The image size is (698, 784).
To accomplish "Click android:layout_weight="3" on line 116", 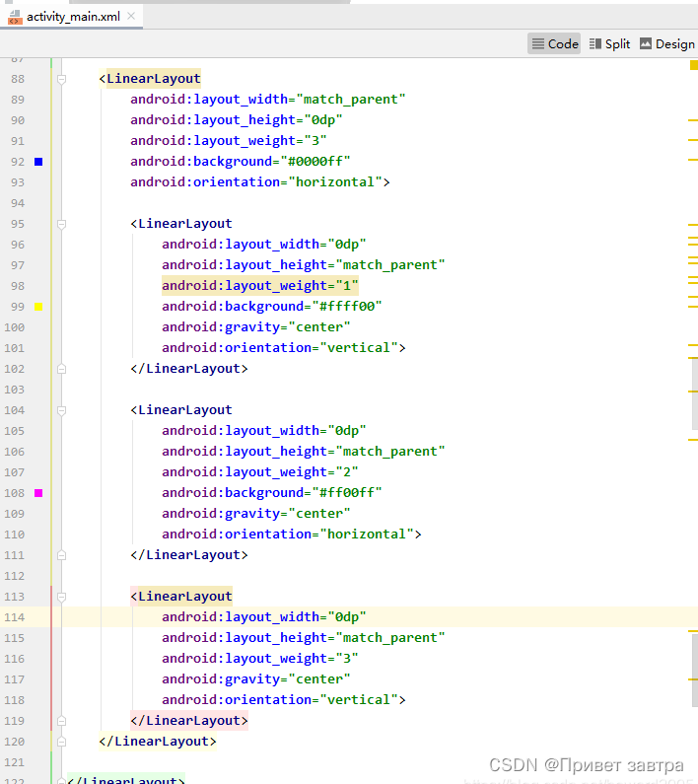I will (260, 659).
